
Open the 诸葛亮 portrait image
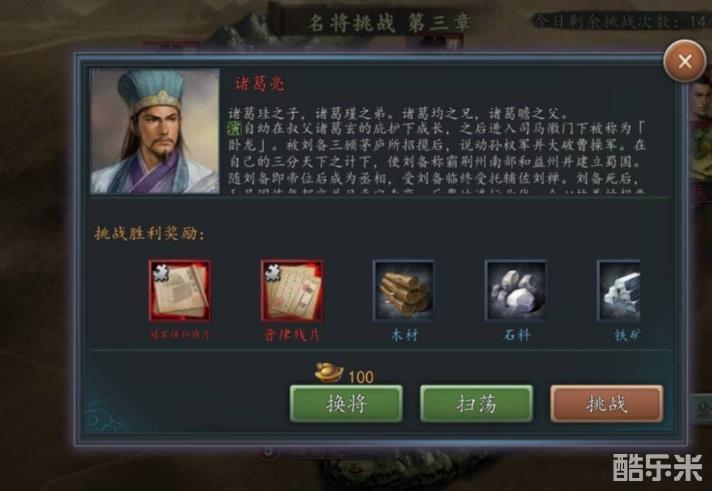(x=155, y=131)
